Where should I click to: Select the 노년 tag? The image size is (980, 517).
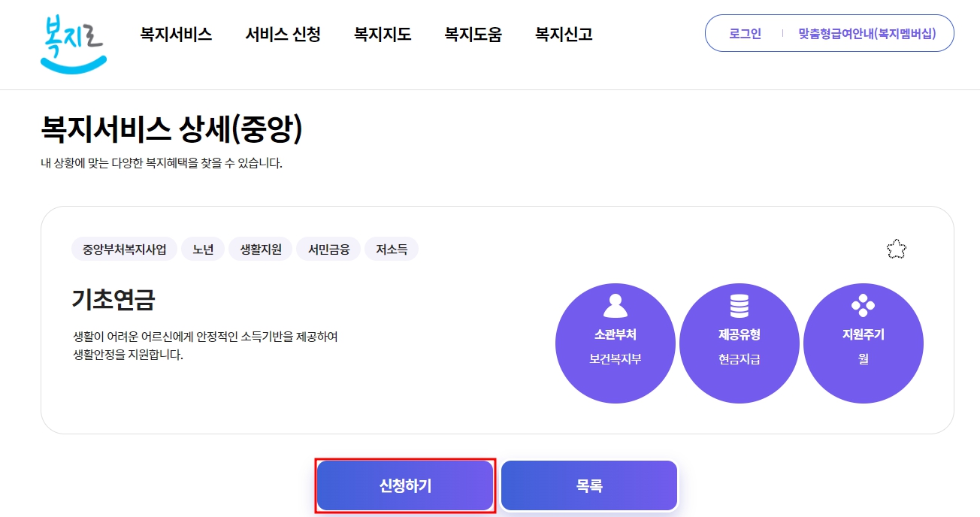(203, 248)
